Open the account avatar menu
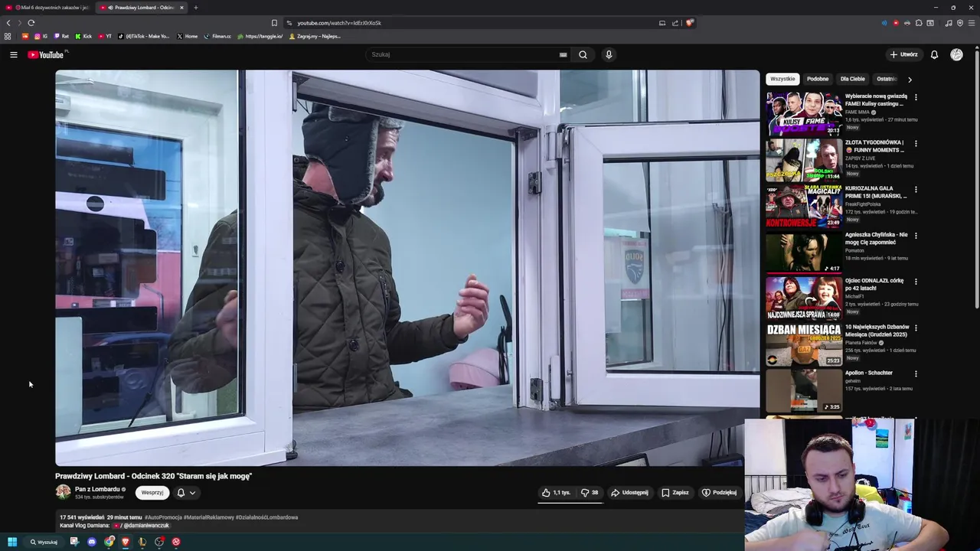980x551 pixels. click(x=956, y=54)
